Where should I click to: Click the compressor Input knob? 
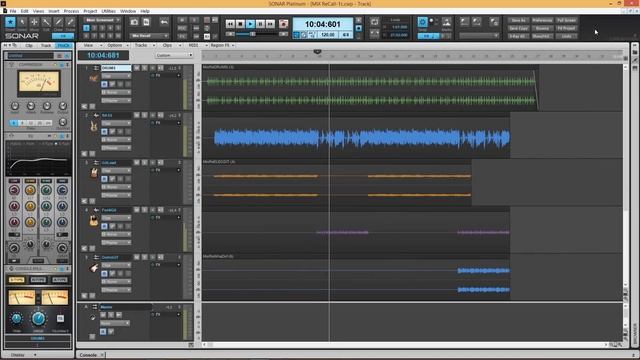pyautogui.click(x=15, y=106)
